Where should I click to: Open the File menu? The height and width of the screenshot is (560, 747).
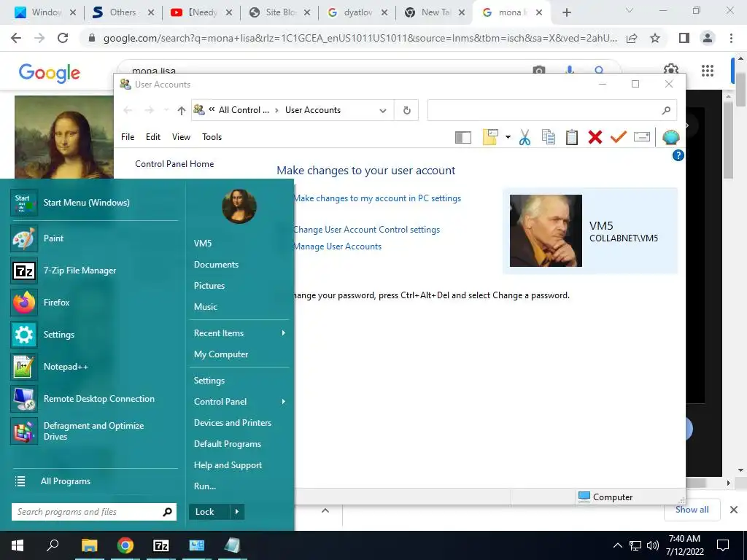pos(128,137)
